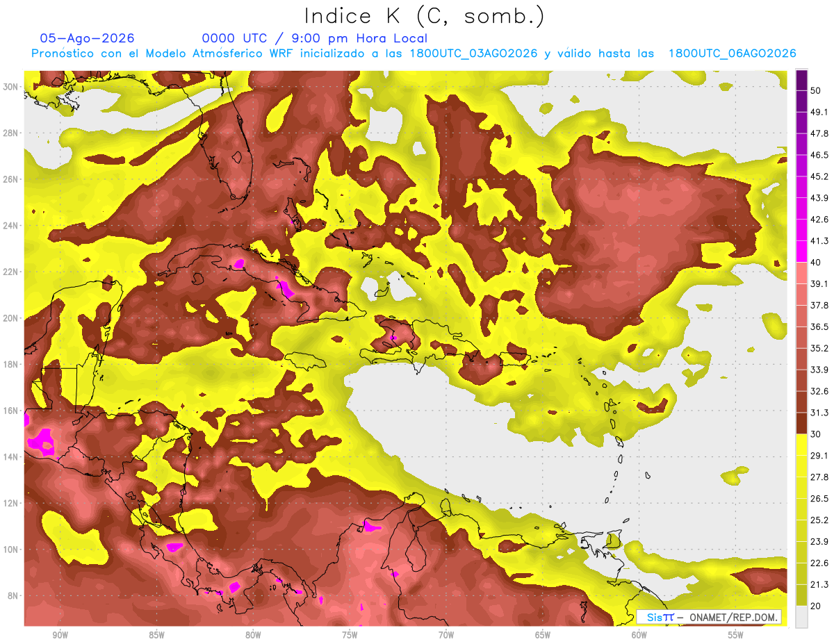Click the "60W" longitude label
This screenshot has width=834, height=644.
click(x=639, y=635)
